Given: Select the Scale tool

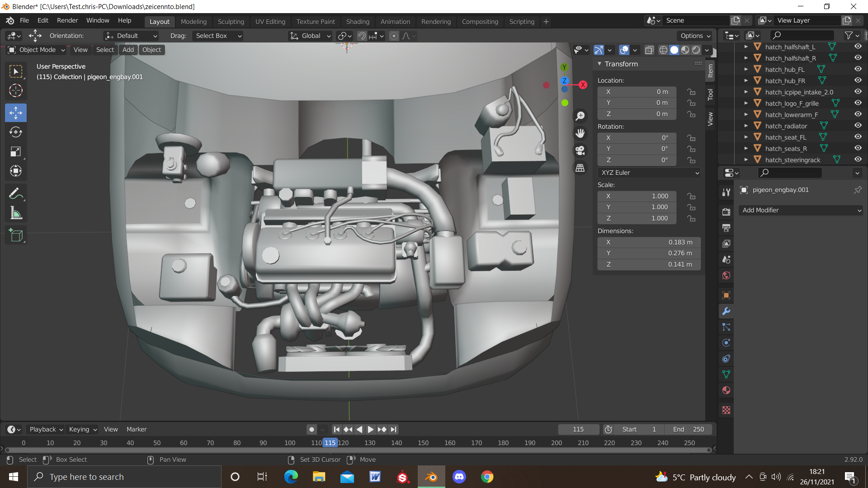Looking at the screenshot, I should click(x=16, y=151).
